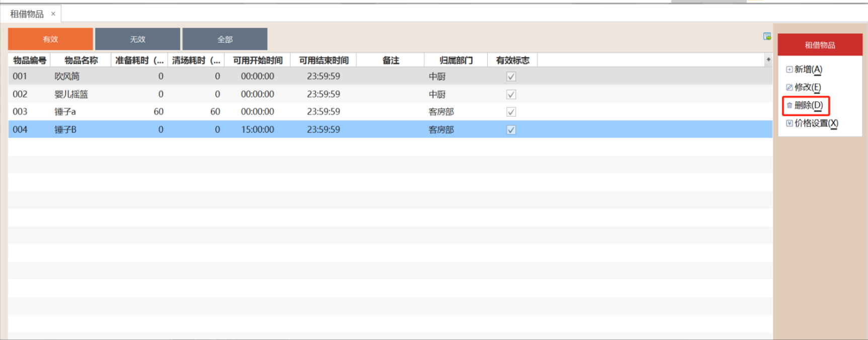Image resolution: width=868 pixels, height=340 pixels.
Task: Show all items with the 全部 tab
Action: 224,39
